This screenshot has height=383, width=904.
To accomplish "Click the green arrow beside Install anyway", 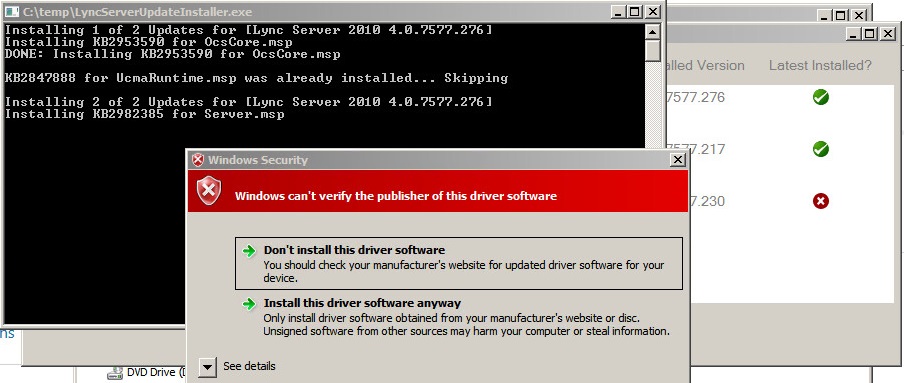I will click(248, 304).
